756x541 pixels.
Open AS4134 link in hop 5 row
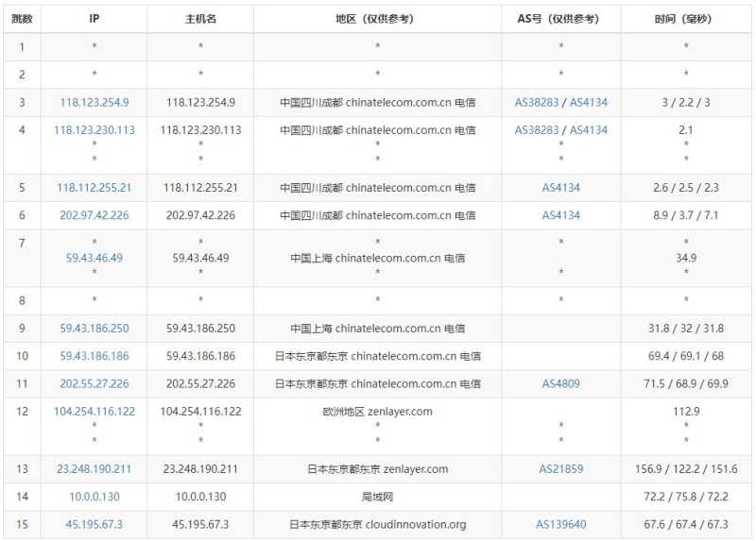pos(560,188)
